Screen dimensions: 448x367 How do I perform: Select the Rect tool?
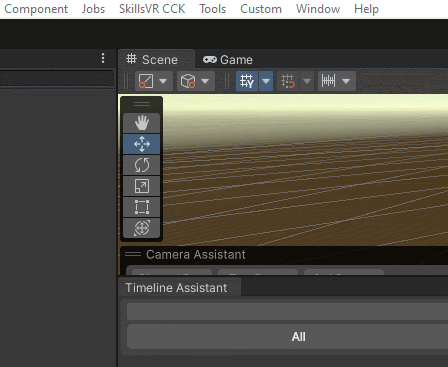coord(142,207)
